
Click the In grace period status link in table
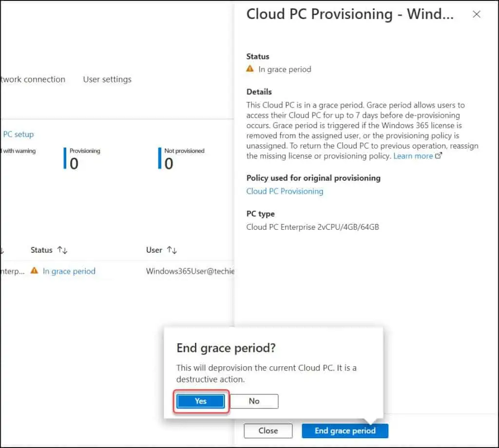click(x=69, y=271)
